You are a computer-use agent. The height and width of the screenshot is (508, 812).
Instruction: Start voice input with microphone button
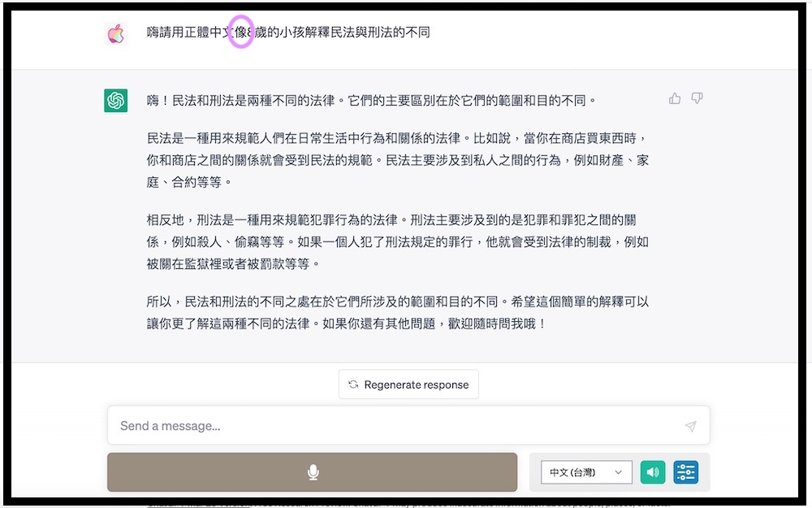pyautogui.click(x=313, y=472)
